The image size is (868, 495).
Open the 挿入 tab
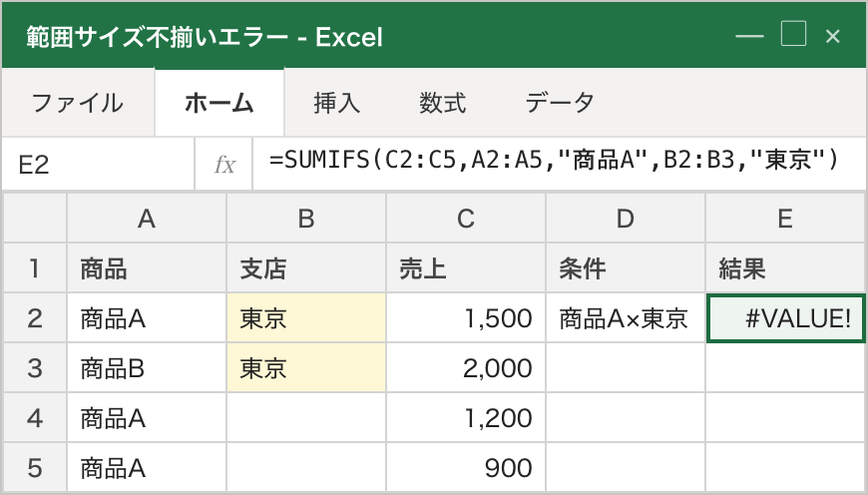pyautogui.click(x=336, y=103)
